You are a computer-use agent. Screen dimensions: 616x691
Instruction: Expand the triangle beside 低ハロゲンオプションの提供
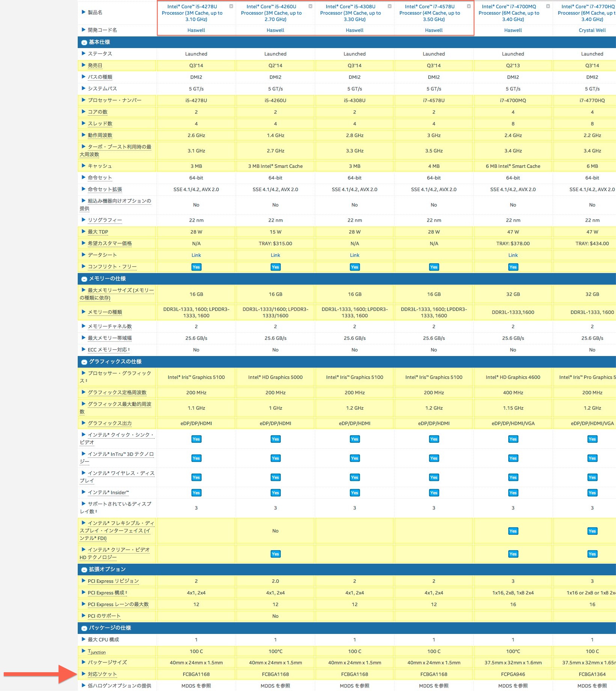[x=83, y=685]
